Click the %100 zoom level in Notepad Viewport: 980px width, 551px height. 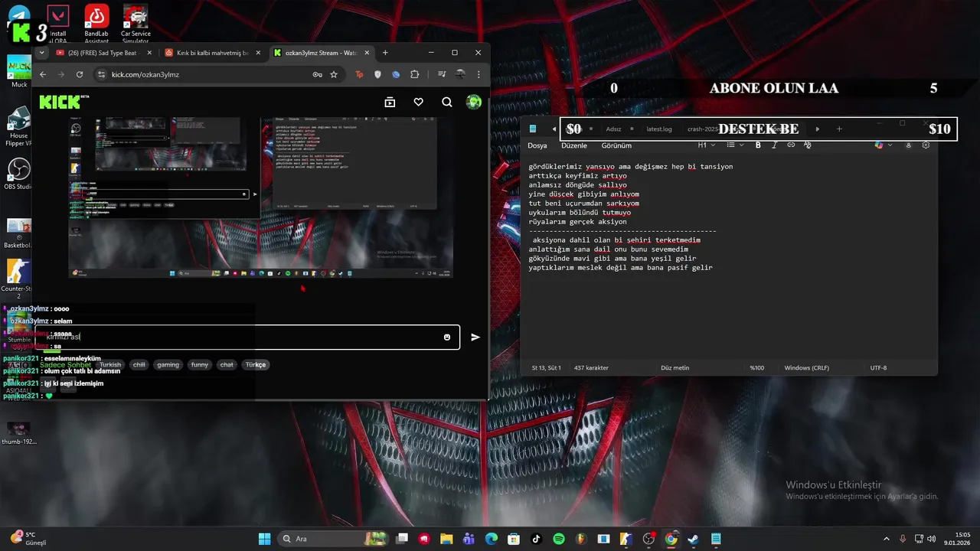pos(756,368)
